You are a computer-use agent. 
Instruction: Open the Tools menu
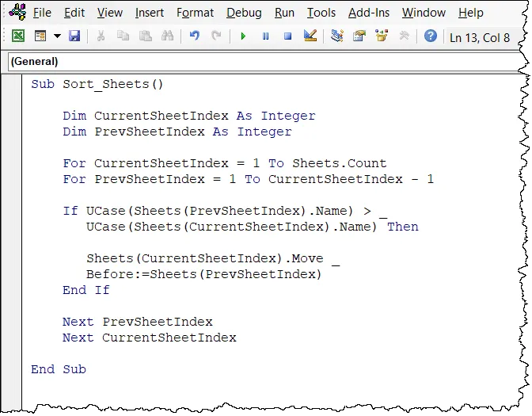pyautogui.click(x=321, y=13)
